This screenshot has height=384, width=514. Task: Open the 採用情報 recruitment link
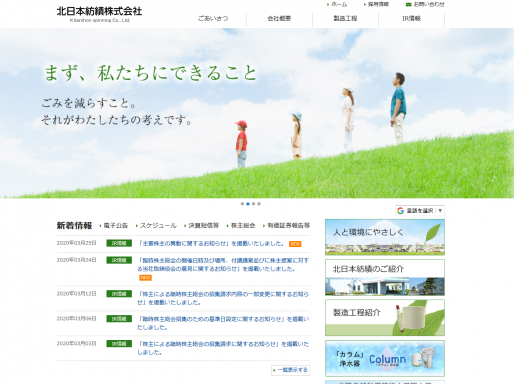[378, 4]
